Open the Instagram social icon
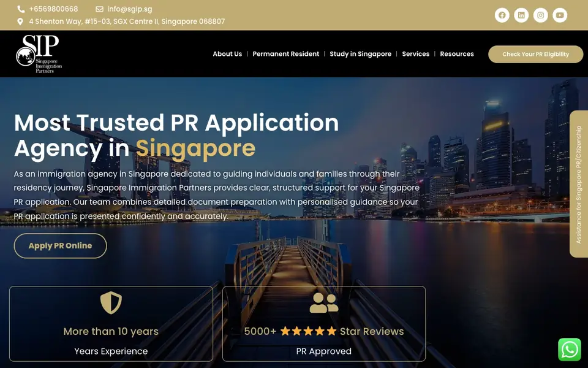The height and width of the screenshot is (368, 588). (540, 15)
